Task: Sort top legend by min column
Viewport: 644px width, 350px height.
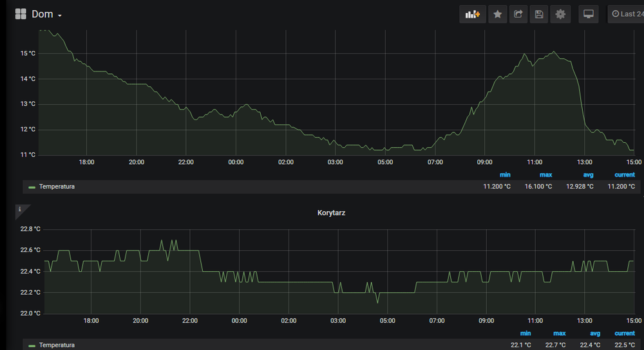Action: pos(506,174)
